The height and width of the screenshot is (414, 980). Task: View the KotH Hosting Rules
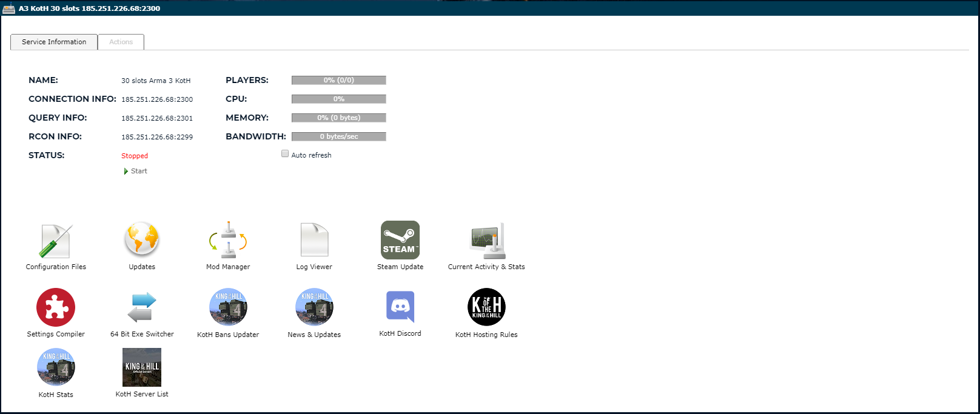pyautogui.click(x=486, y=307)
